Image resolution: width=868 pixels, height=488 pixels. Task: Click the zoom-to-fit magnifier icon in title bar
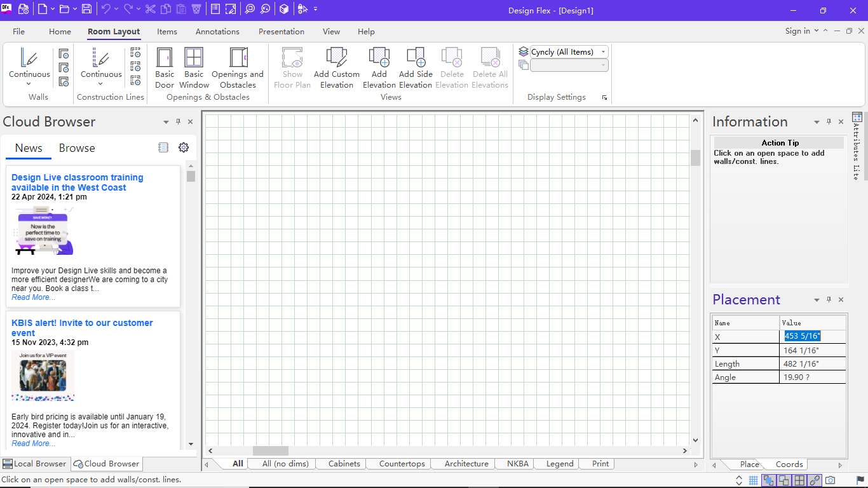[250, 9]
